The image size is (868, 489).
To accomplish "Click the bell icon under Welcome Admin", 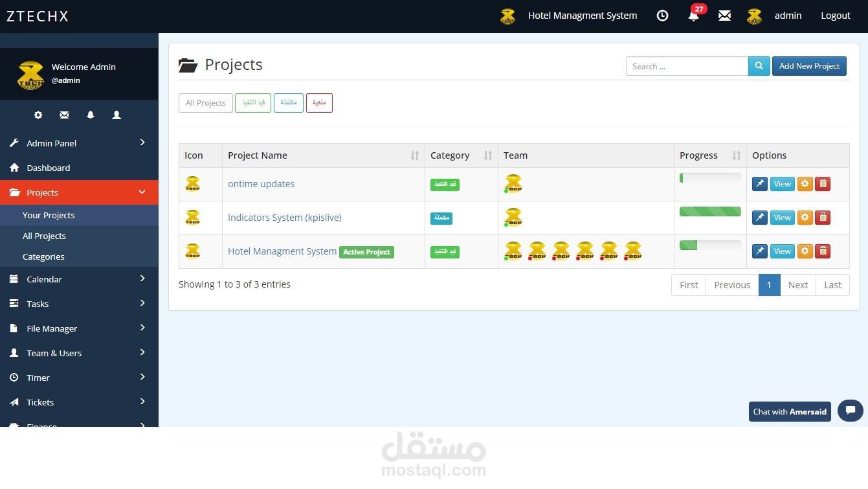I will click(x=91, y=115).
